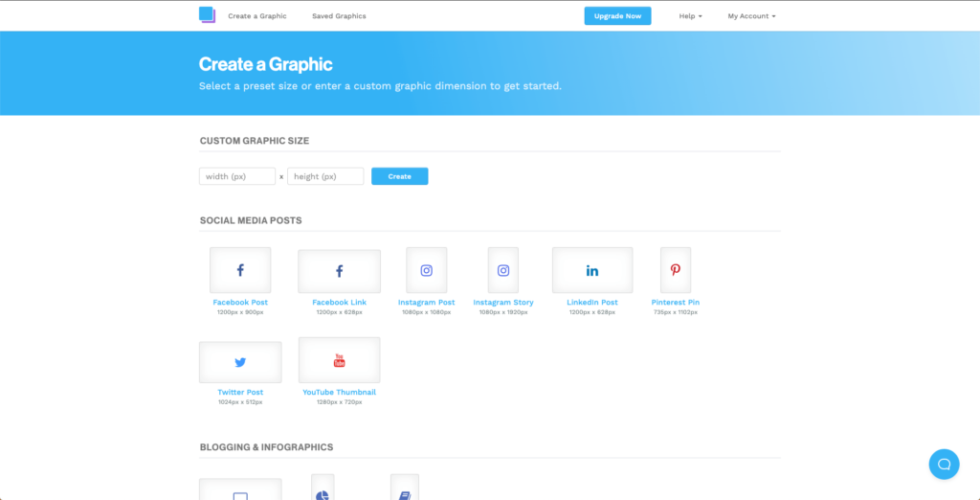Pick the Instagram Post preset icon
980x500 pixels.
tap(427, 270)
